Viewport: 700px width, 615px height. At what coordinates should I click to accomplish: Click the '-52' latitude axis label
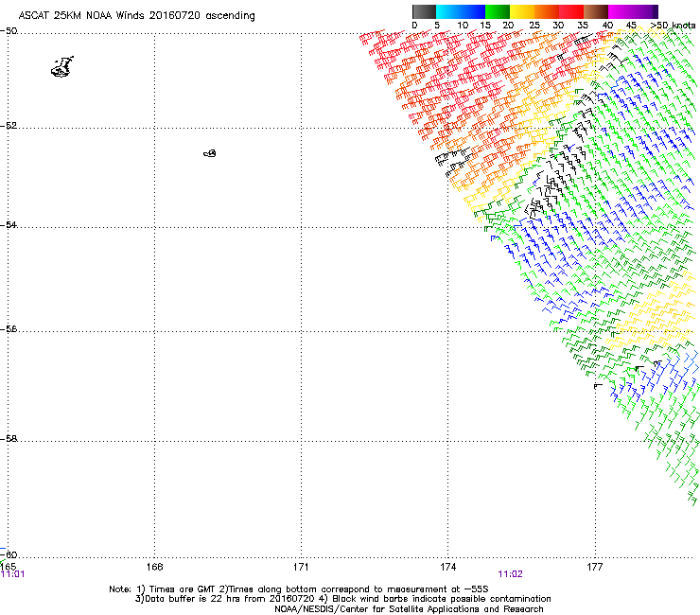(9, 126)
